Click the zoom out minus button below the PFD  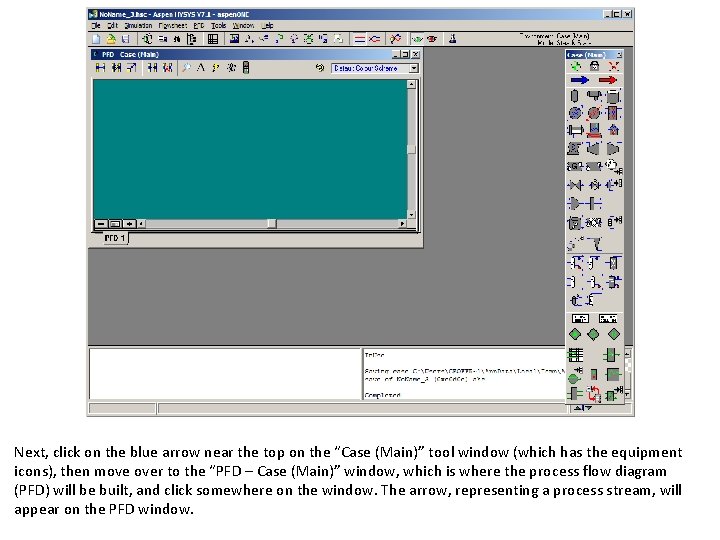coord(101,224)
